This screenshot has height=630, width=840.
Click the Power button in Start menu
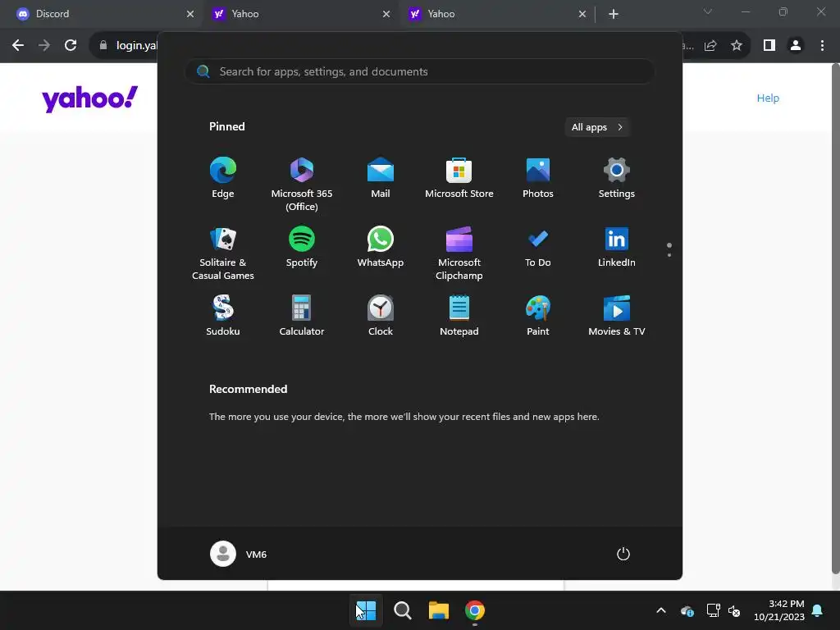[x=623, y=554]
